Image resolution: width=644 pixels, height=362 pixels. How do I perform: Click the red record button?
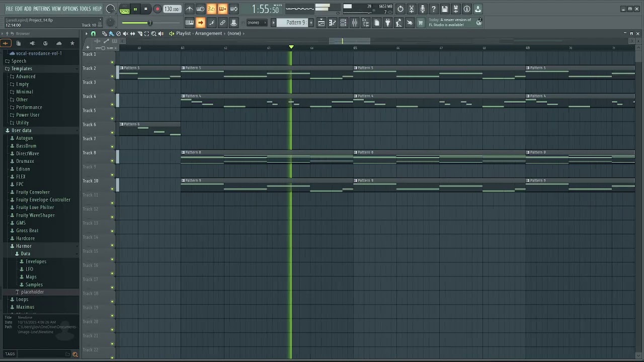[x=157, y=9]
